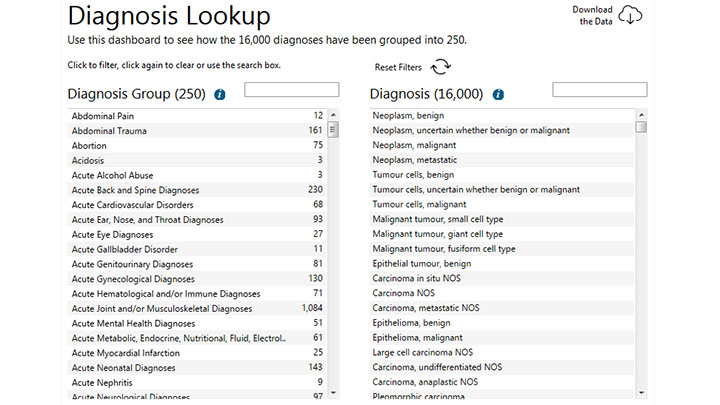Filter by the Acidosis group
The height and width of the screenshot is (405, 720).
197,160
